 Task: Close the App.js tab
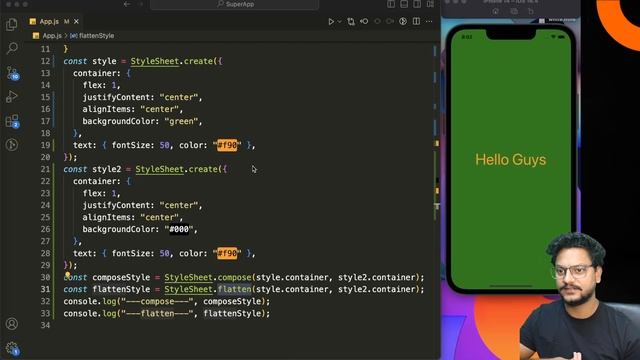click(76, 21)
